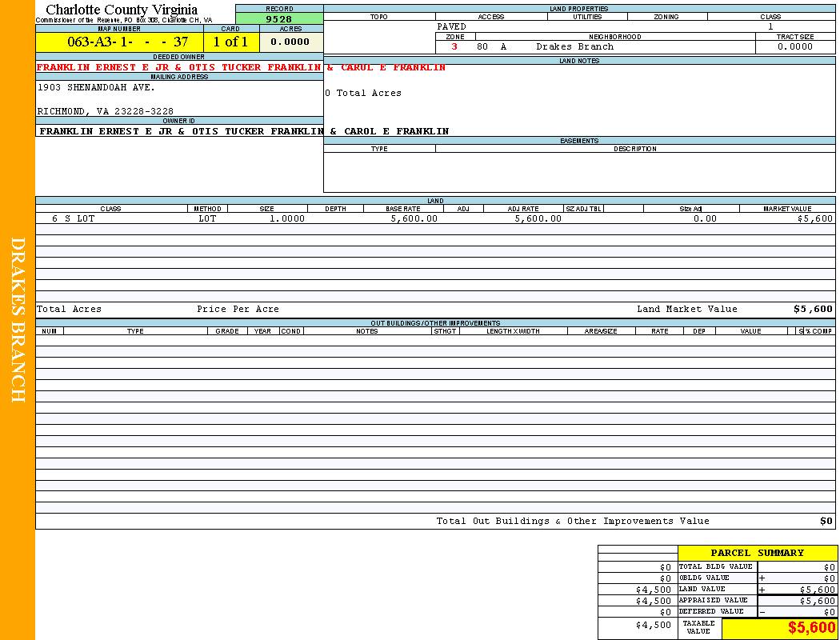Click the PAVED access value
Screen dimensions: 840x640
tap(451, 26)
